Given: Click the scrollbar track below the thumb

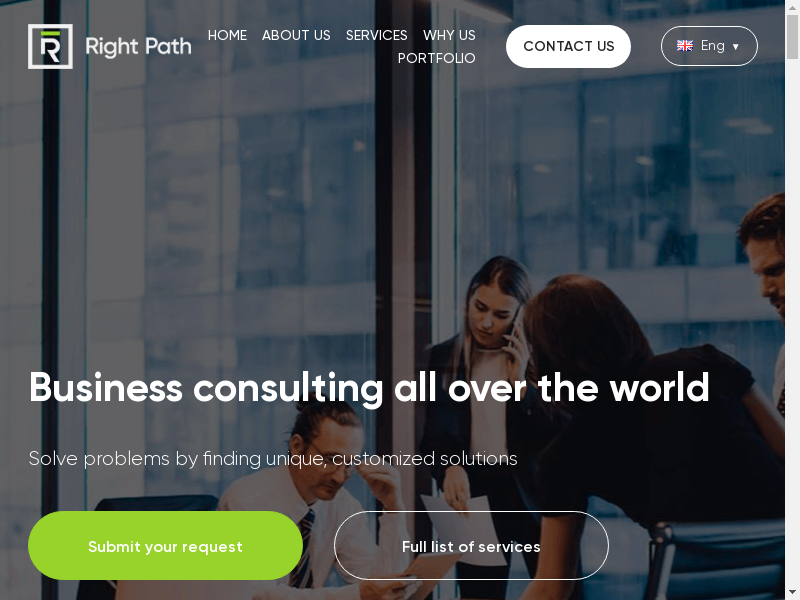Looking at the screenshot, I should pos(792,327).
